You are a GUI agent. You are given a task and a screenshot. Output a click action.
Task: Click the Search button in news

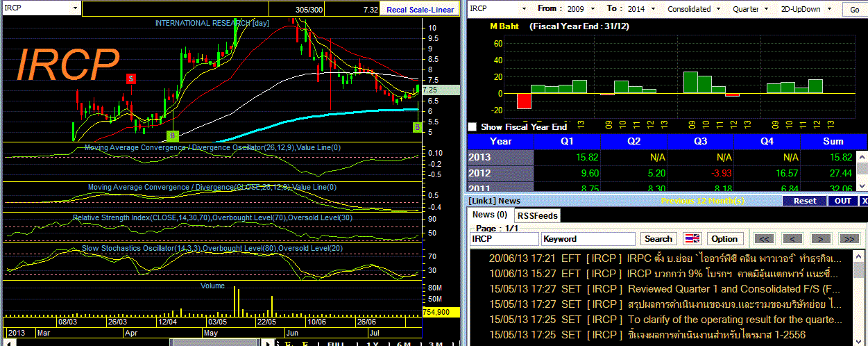click(x=658, y=238)
